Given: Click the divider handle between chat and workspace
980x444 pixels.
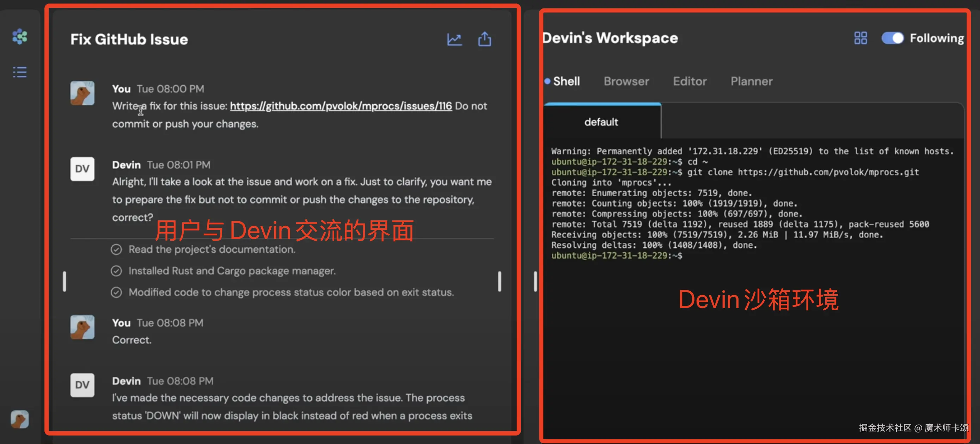Looking at the screenshot, I should [535, 281].
